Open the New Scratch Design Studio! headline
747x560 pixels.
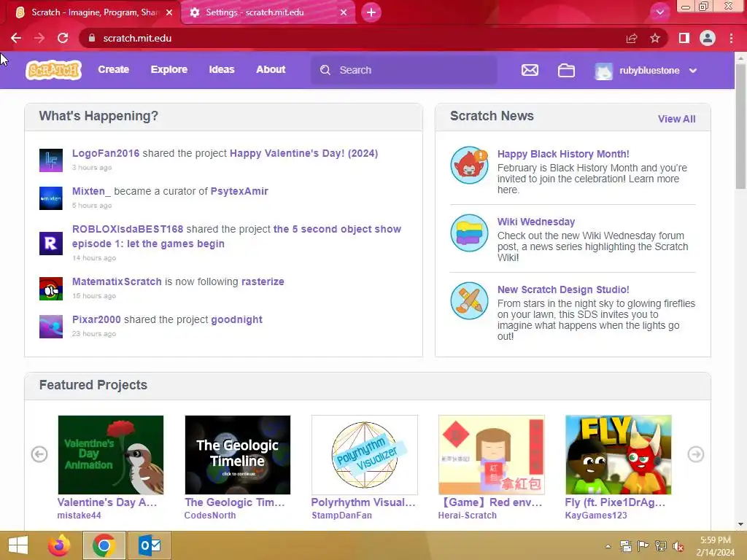563,289
